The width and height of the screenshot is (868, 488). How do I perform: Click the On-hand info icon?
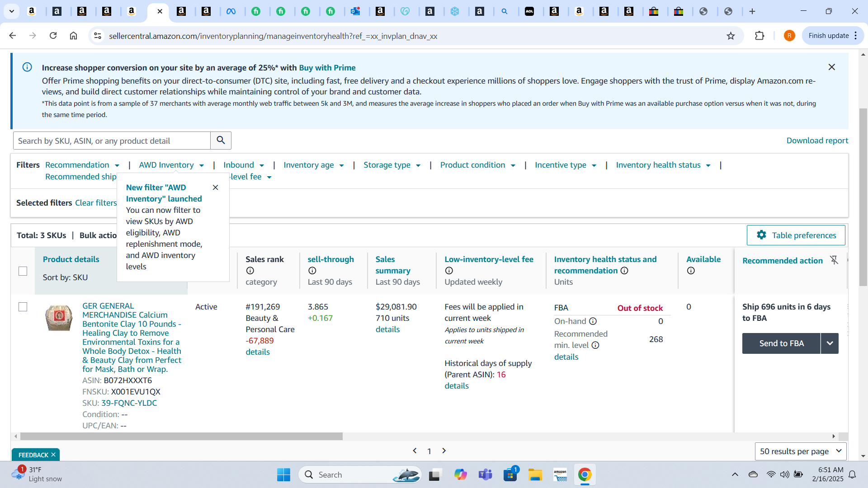tap(593, 321)
